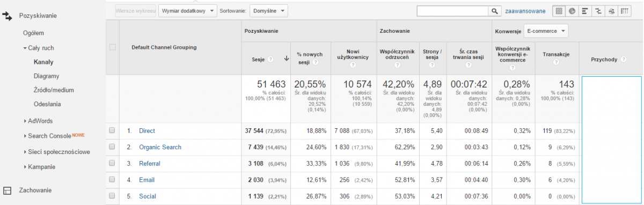Click inside the table search field
Viewport: 644px width, 205px height.
click(452, 11)
